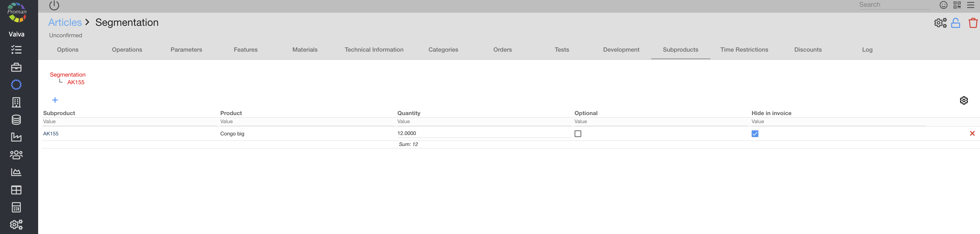Click the red trash delete icon
This screenshot has width=980, height=234.
click(x=973, y=23)
